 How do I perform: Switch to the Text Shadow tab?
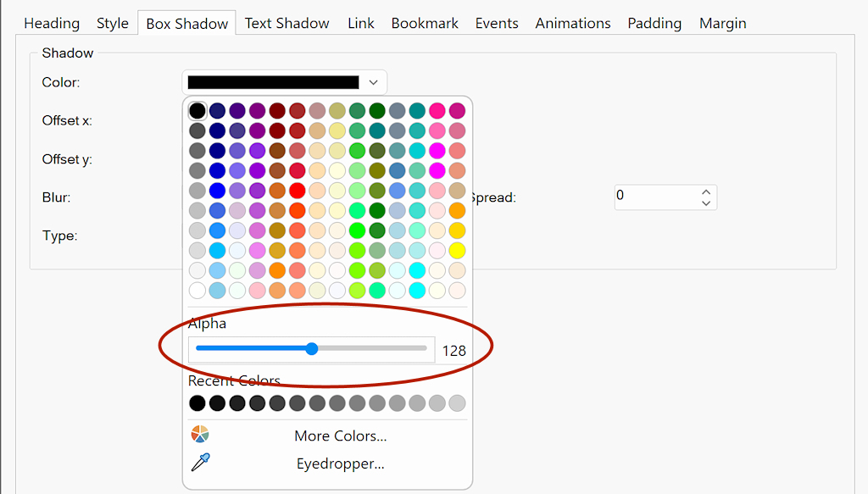287,23
